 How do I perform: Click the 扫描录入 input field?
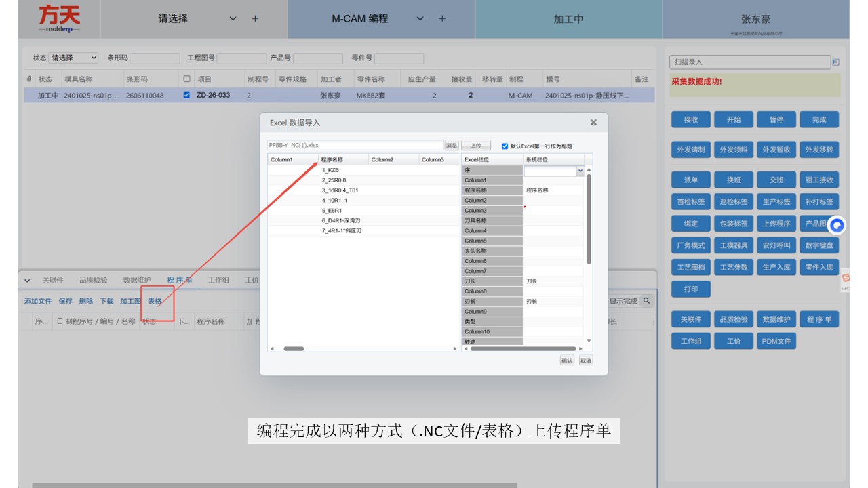(x=750, y=62)
